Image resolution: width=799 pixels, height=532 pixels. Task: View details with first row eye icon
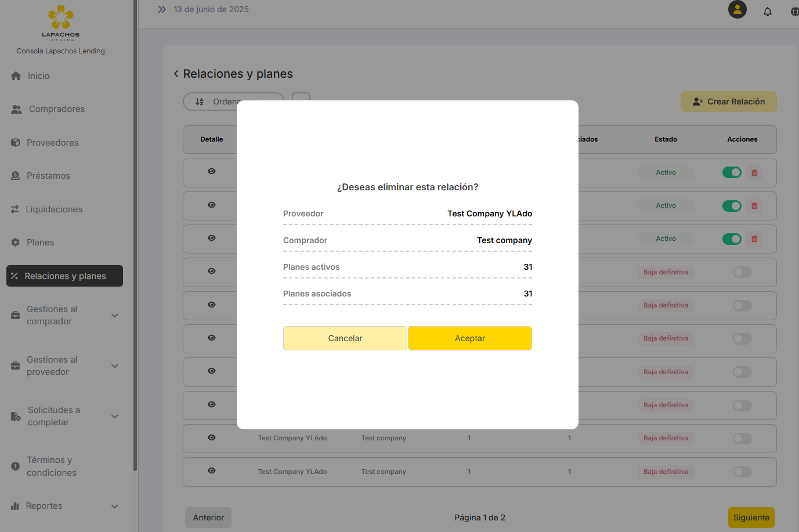coord(212,172)
